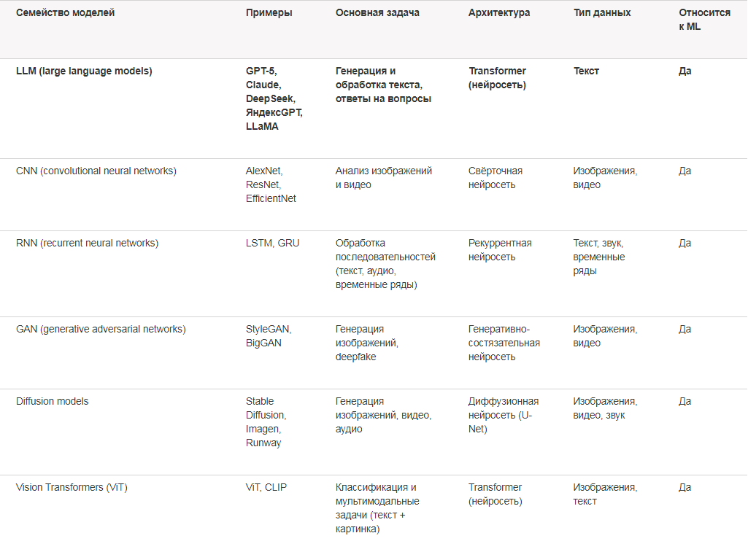
Task: Select the 'LLM (large language models)' cell
Action: click(84, 71)
